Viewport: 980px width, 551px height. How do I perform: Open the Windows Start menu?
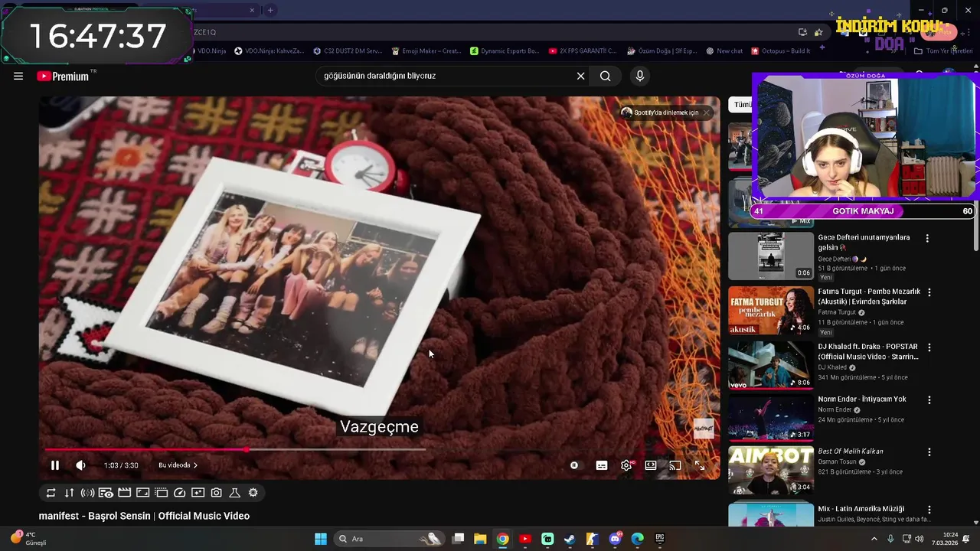point(321,539)
